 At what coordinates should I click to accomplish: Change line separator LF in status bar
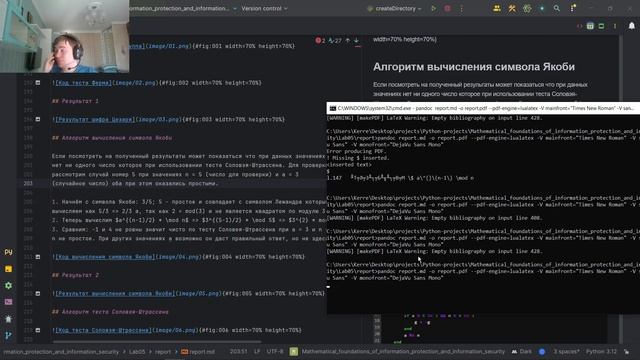click(257, 351)
